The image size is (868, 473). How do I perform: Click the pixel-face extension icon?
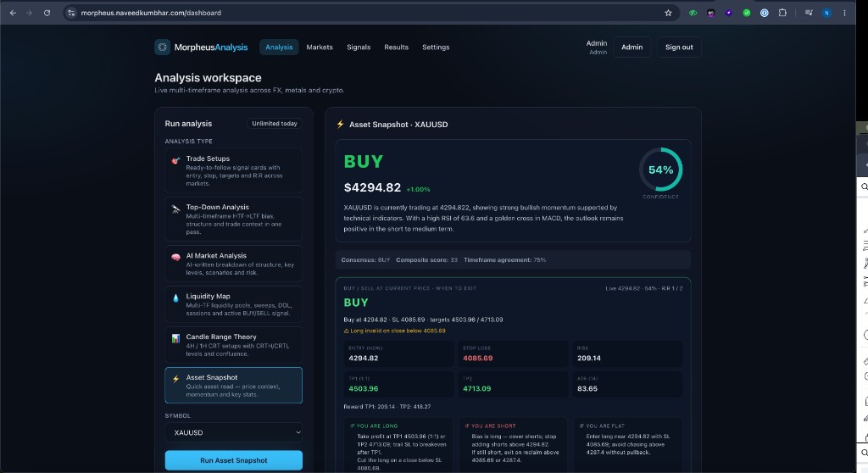(x=711, y=13)
